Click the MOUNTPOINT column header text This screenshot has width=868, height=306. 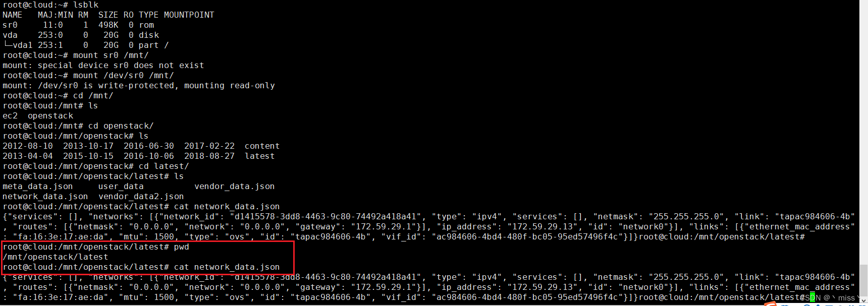point(189,15)
